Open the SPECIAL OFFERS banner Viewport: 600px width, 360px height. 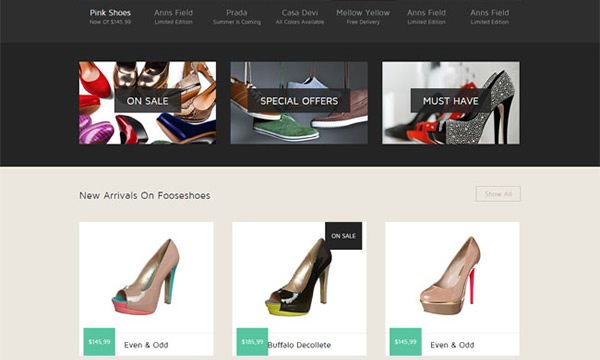(x=299, y=103)
